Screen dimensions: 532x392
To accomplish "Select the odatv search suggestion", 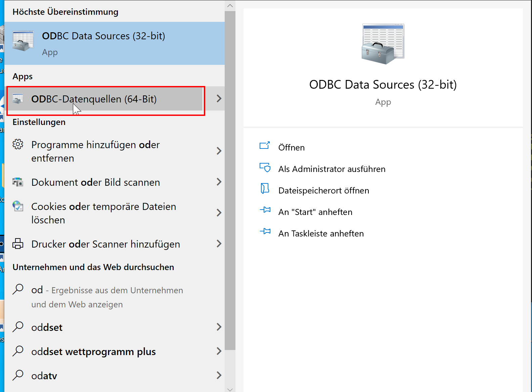I will pyautogui.click(x=44, y=376).
